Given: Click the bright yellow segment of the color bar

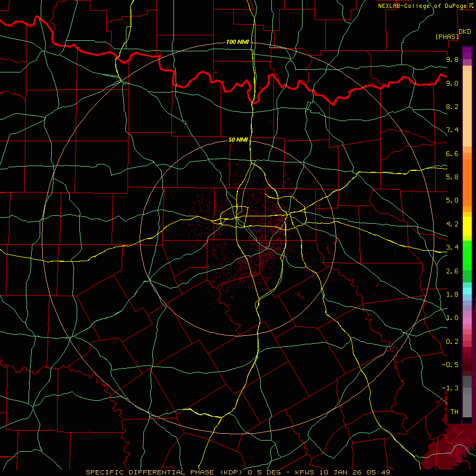Looking at the screenshot, I should (x=467, y=226).
